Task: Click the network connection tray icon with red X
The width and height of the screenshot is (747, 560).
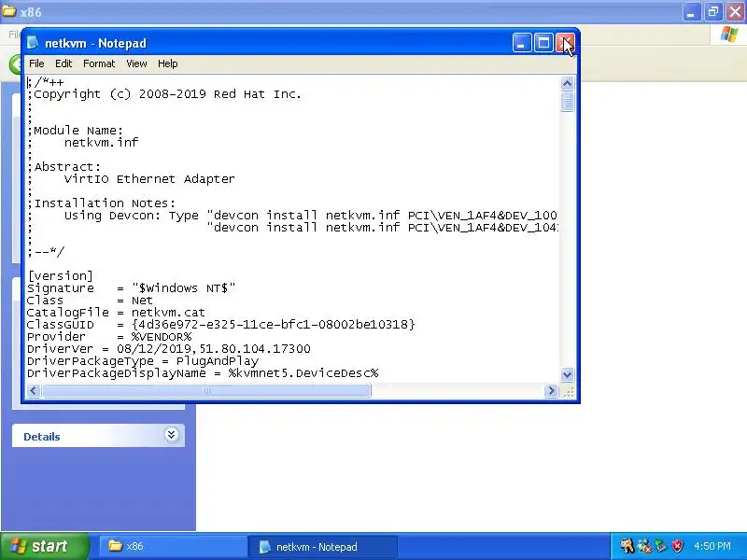Action: coord(644,546)
